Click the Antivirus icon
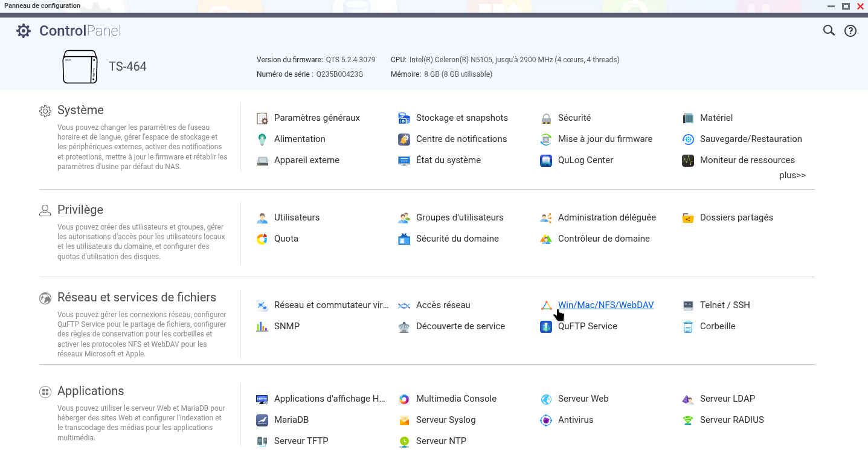The width and height of the screenshot is (868, 450). (x=546, y=420)
